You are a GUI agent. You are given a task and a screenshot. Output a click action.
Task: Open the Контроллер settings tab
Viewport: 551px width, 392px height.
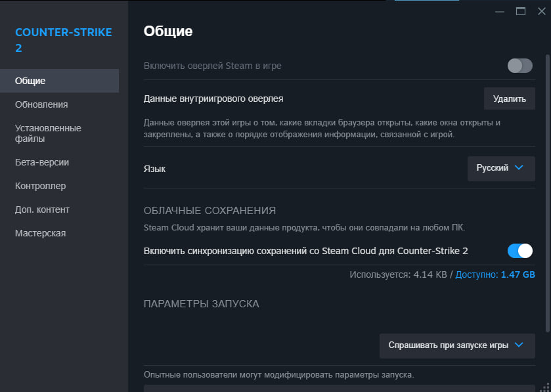(41, 186)
